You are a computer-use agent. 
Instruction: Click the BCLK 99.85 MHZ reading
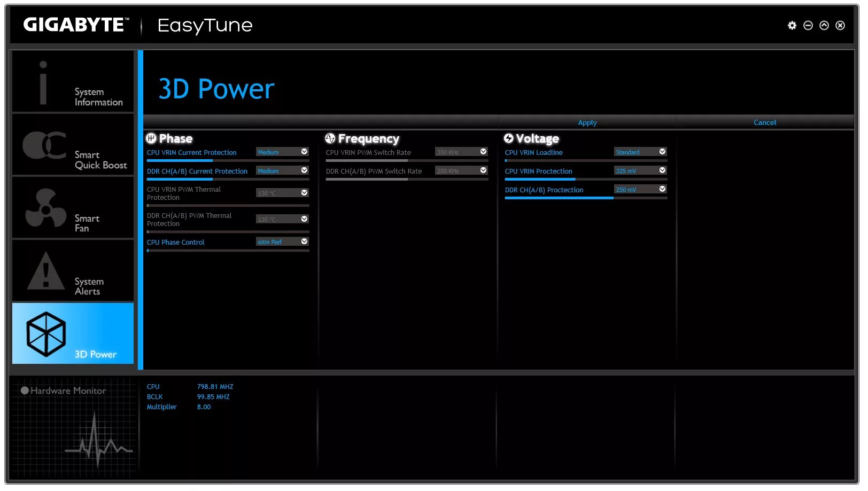(x=213, y=397)
